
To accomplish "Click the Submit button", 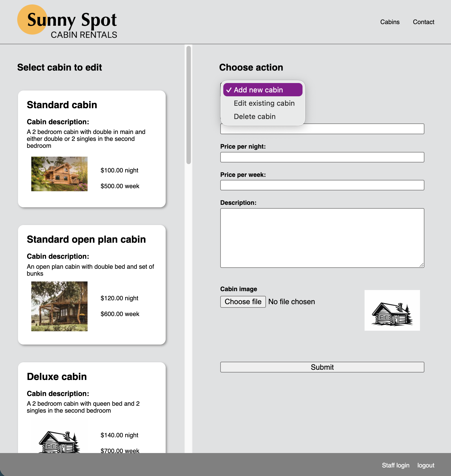I will point(322,367).
